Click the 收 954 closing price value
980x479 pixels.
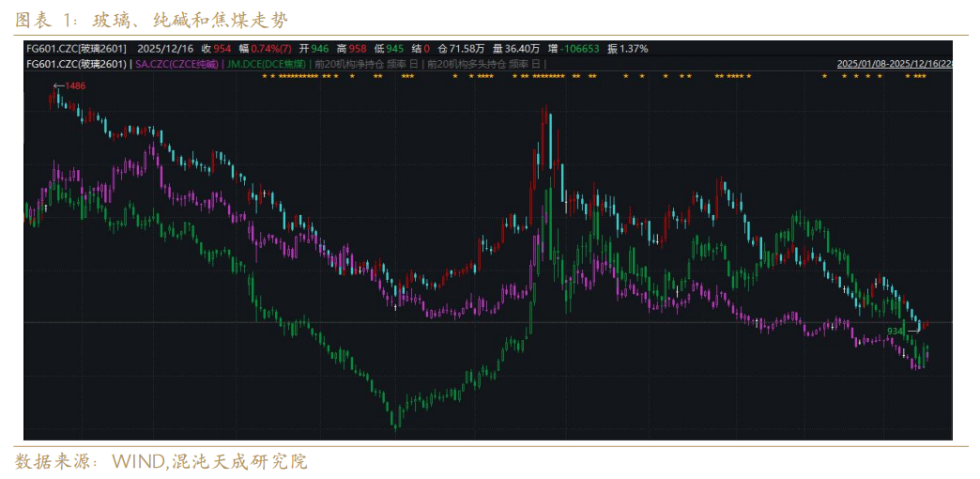(x=214, y=48)
